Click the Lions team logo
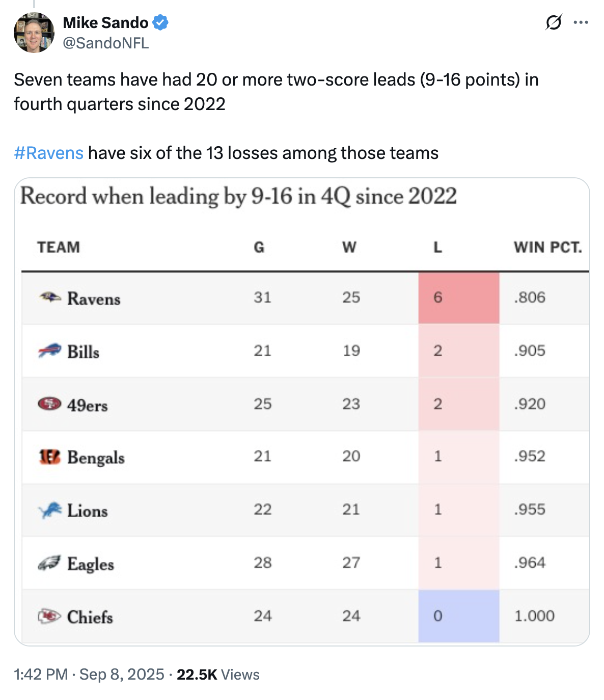 pyautogui.click(x=49, y=510)
